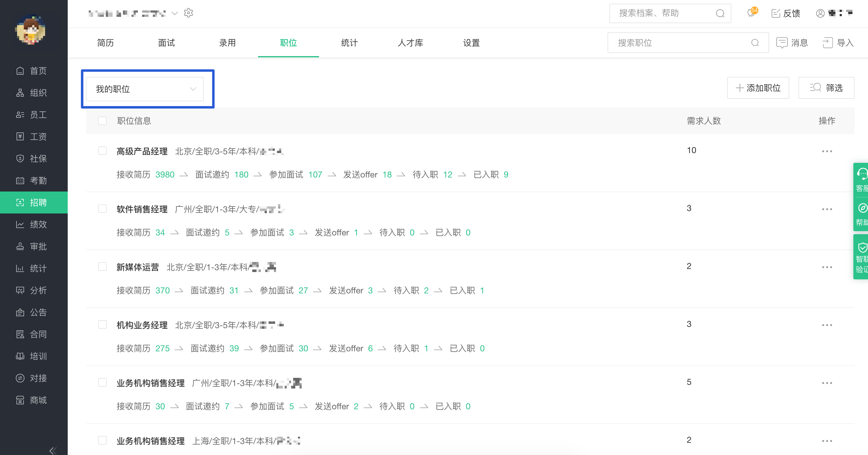Open more actions for 高级产品经理

point(827,151)
